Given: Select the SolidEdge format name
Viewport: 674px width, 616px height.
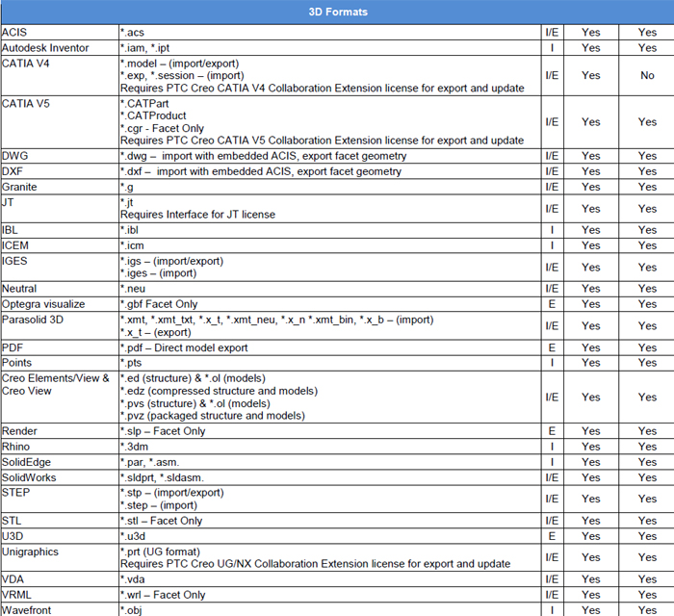Looking at the screenshot, I should [x=26, y=462].
